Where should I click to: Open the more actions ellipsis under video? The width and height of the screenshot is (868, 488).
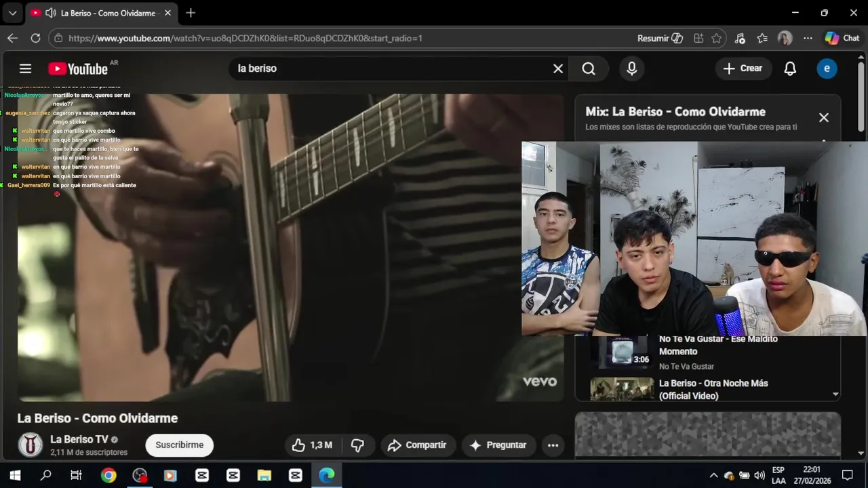(x=553, y=445)
